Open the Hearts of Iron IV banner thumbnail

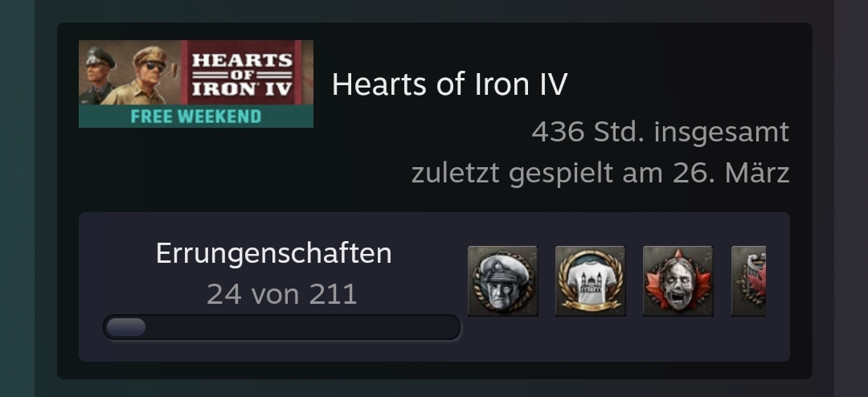[196, 84]
